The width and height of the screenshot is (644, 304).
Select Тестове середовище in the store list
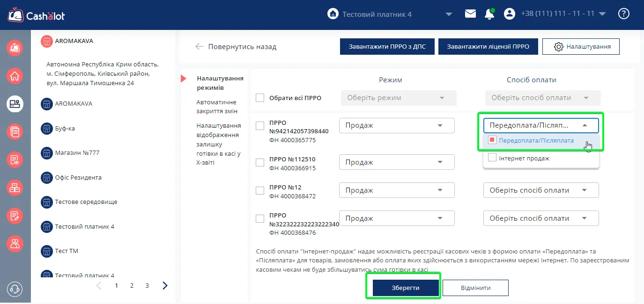pos(86,202)
